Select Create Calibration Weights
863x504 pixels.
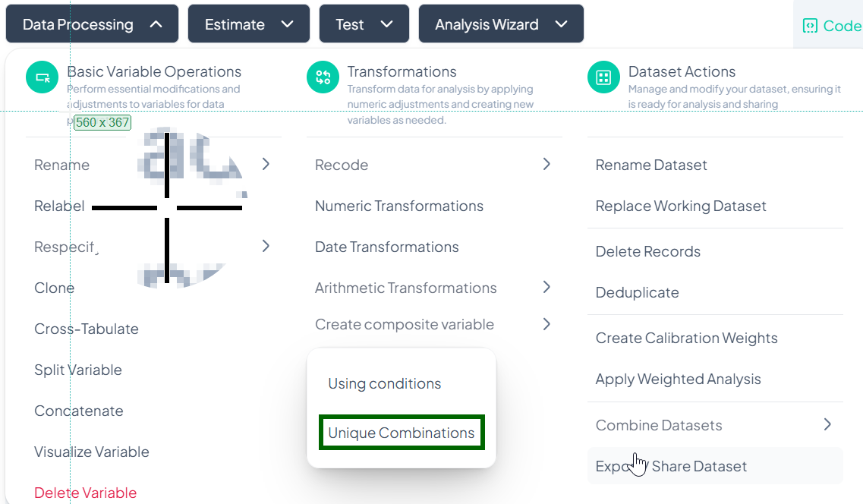[686, 338]
